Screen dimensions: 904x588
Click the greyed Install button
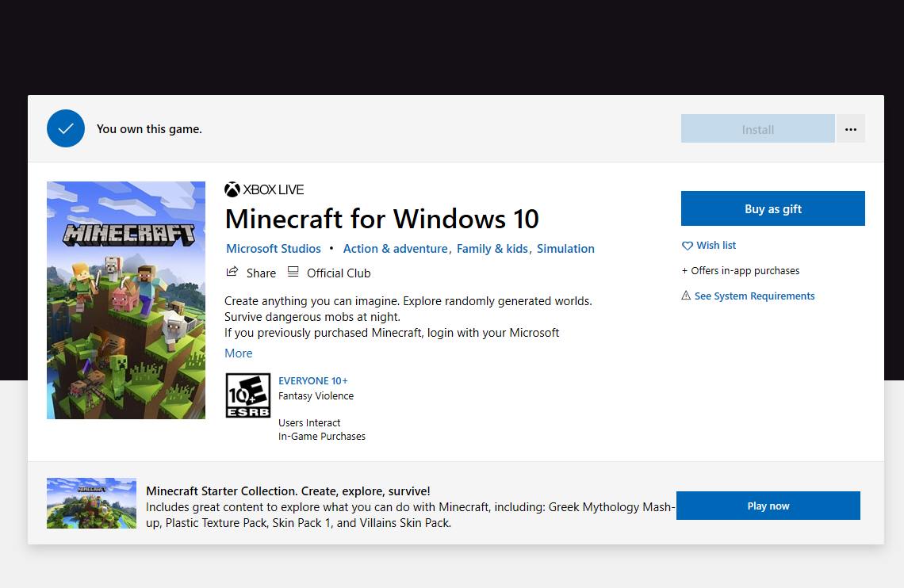tap(757, 129)
